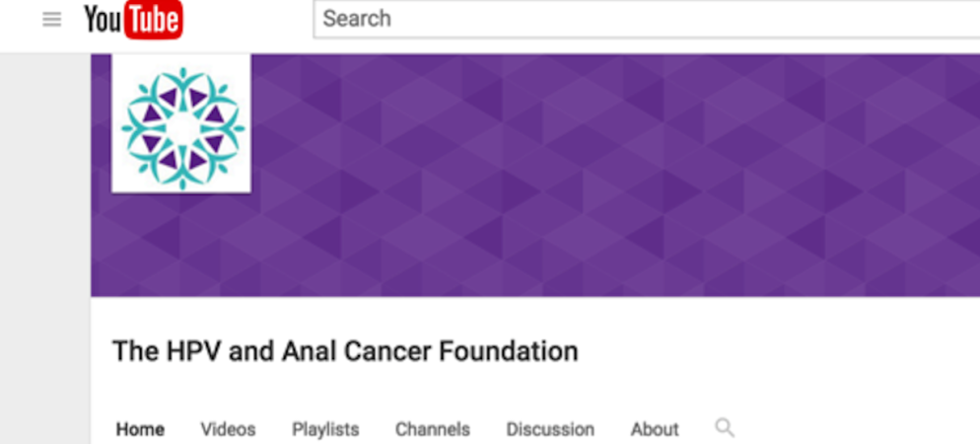Search within channel using magnifier icon
The image size is (980, 444).
[x=725, y=428]
